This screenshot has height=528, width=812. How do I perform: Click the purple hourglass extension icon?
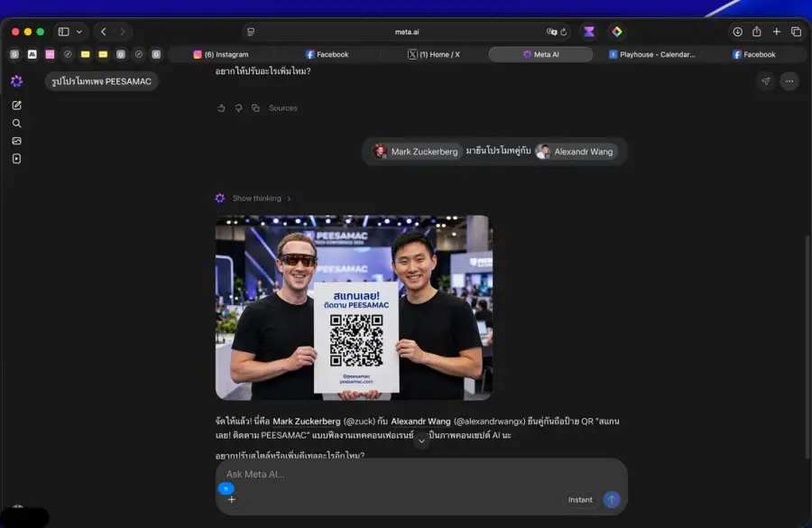point(589,32)
